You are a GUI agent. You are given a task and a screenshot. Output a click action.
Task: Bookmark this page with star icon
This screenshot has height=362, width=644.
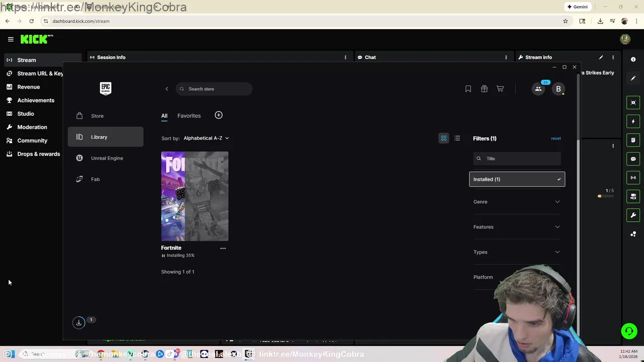tap(566, 21)
